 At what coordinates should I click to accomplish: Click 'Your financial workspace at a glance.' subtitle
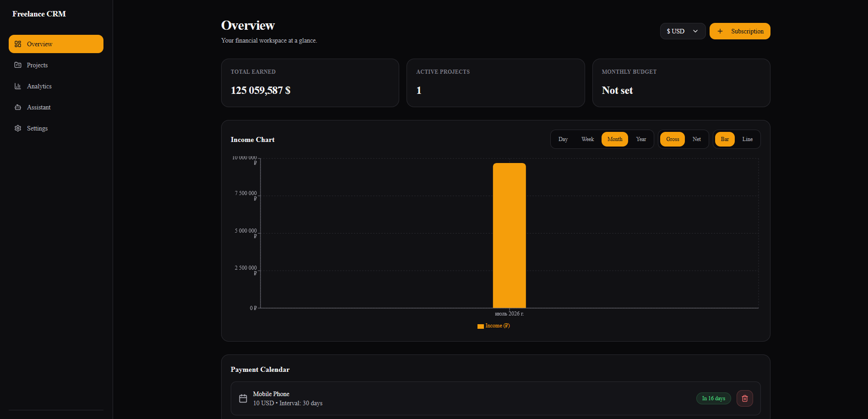click(269, 40)
